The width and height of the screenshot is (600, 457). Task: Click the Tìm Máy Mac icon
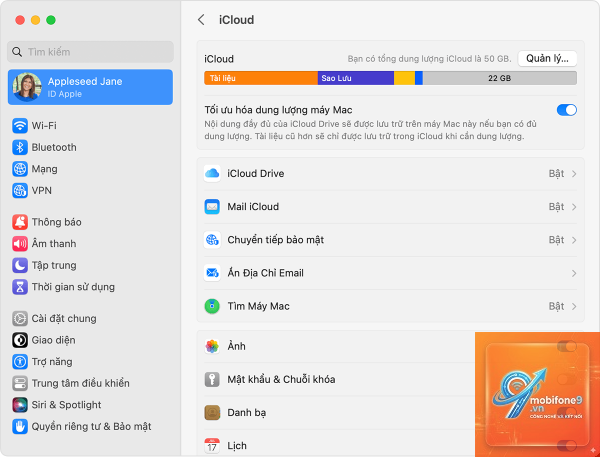coord(212,306)
